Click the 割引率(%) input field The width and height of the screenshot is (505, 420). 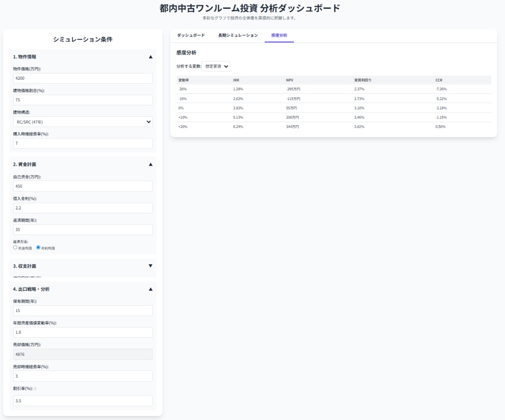[83, 401]
